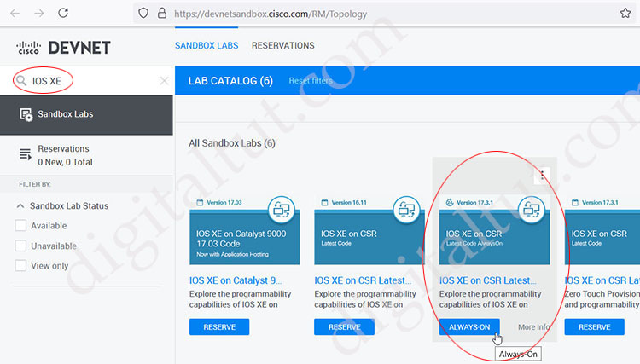Open the IOS XE on CSR Latest... link under Version 16.11

pos(363,280)
